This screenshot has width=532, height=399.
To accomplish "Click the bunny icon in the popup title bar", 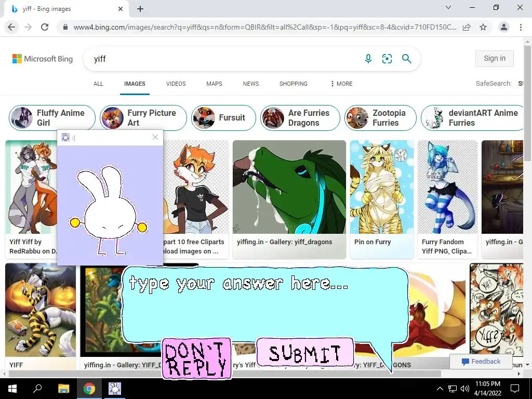I will [x=65, y=137].
